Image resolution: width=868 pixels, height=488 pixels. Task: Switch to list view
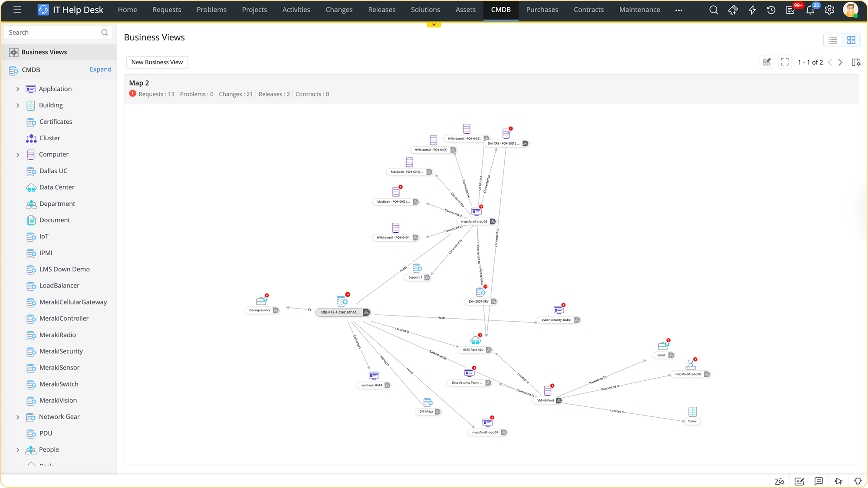832,40
